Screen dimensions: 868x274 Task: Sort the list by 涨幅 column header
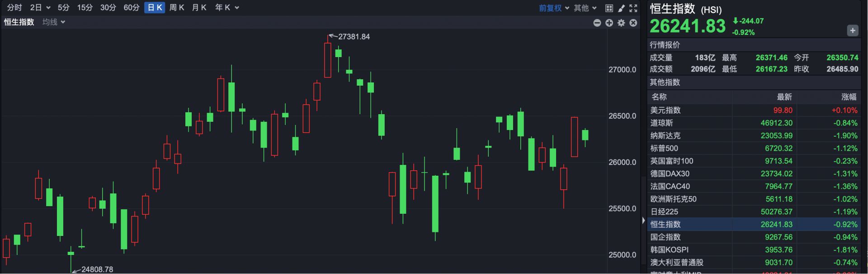click(849, 97)
